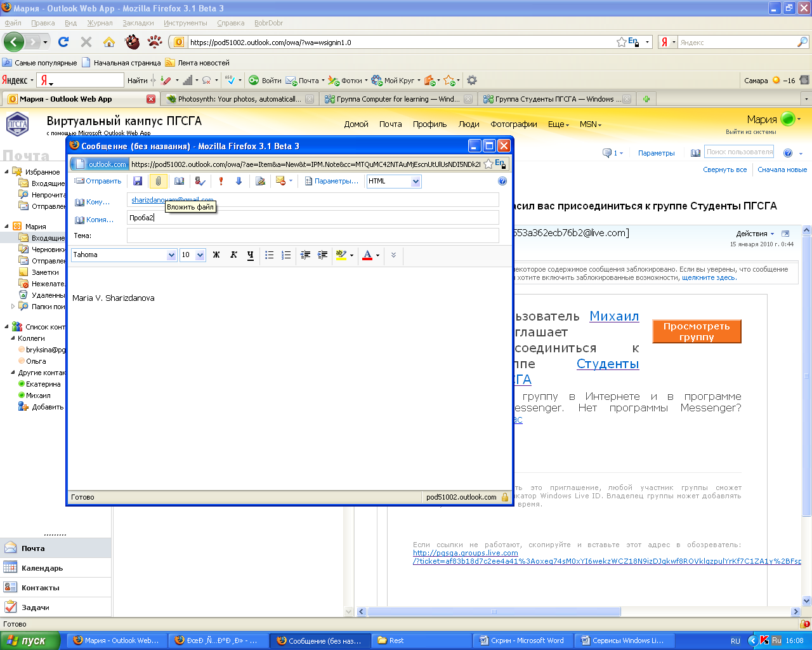Open the main Outlook help icon
The height and width of the screenshot is (650, 812).
(788, 153)
